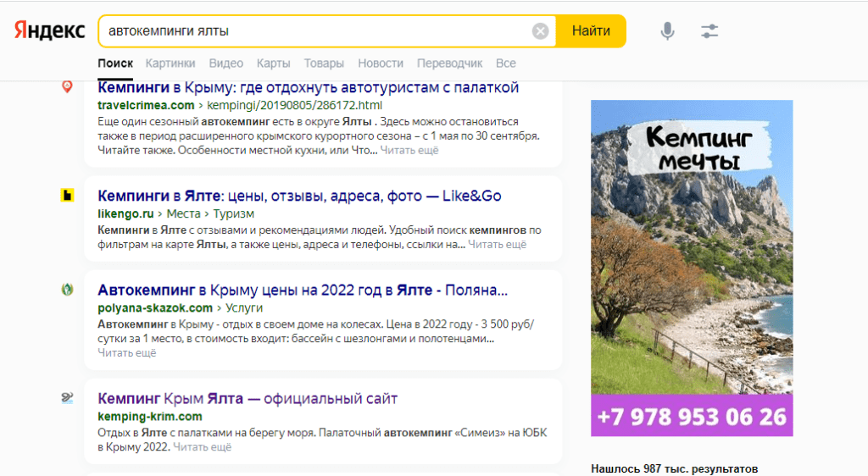Activate voice search microphone icon
The height and width of the screenshot is (476, 868).
pyautogui.click(x=668, y=31)
